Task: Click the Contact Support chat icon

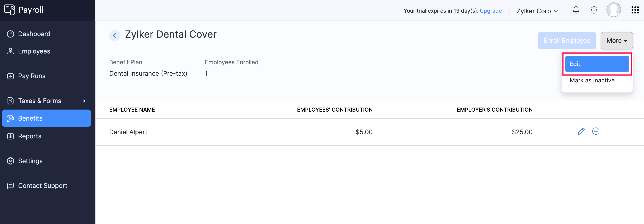Action: pos(10,185)
